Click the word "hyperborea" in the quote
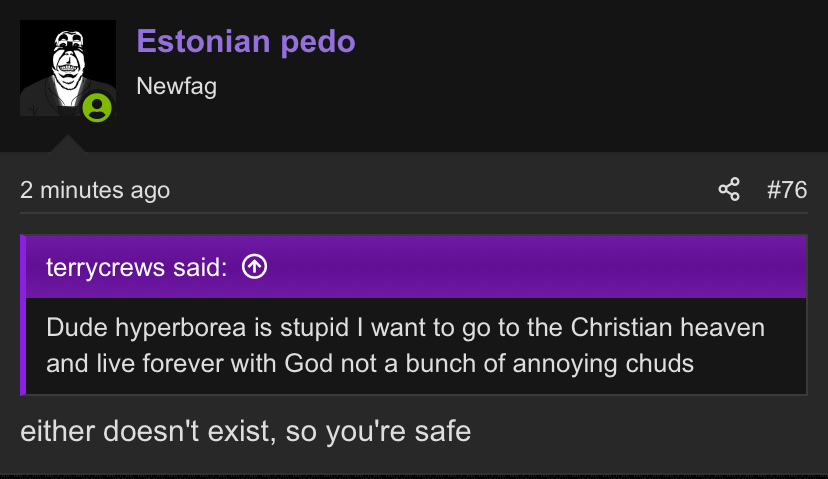The image size is (828, 479). pyautogui.click(x=181, y=328)
